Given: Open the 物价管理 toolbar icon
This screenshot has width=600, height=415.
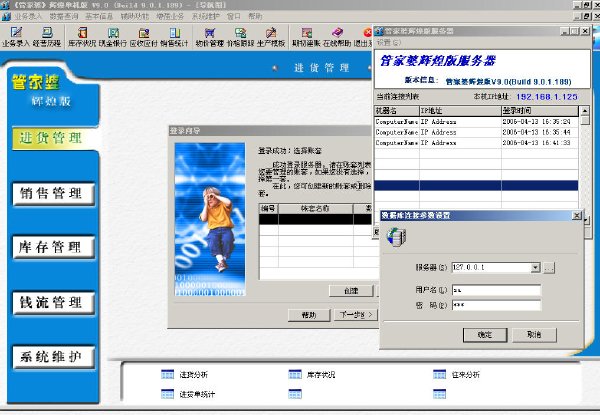Looking at the screenshot, I should coord(210,36).
